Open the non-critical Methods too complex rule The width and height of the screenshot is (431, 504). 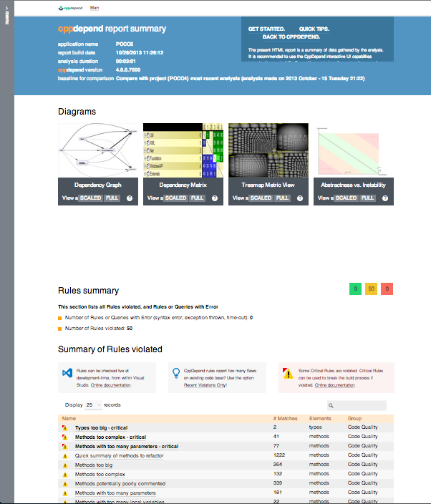pos(100,475)
